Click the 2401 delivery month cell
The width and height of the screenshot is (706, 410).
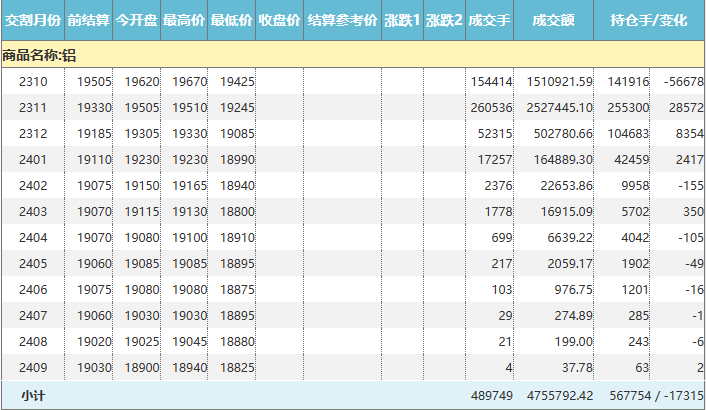pos(33,159)
